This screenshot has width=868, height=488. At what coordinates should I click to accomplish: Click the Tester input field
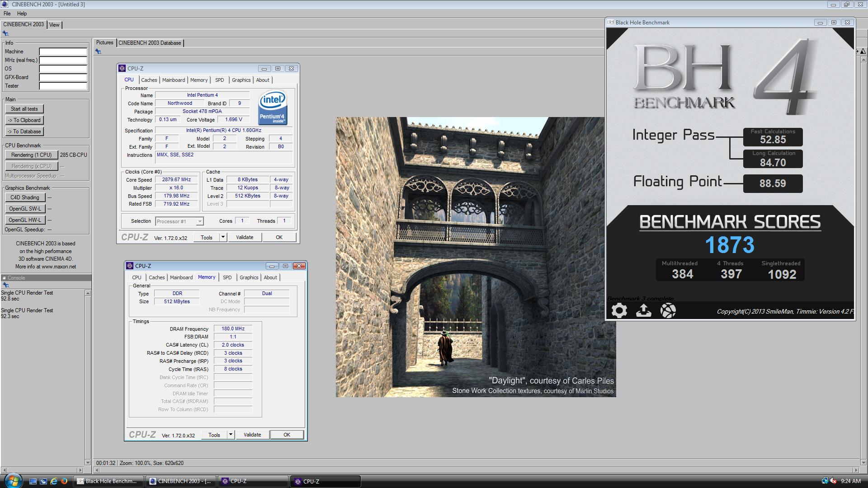point(63,86)
